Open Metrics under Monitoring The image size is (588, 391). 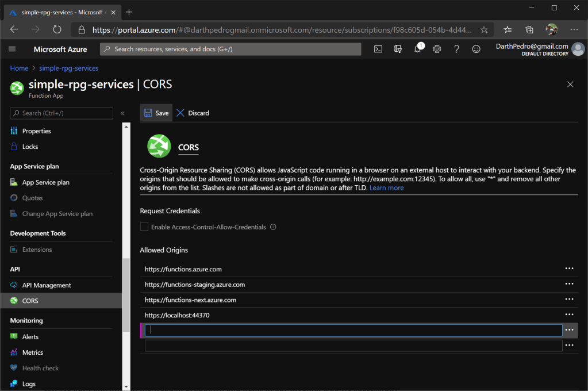click(x=32, y=352)
